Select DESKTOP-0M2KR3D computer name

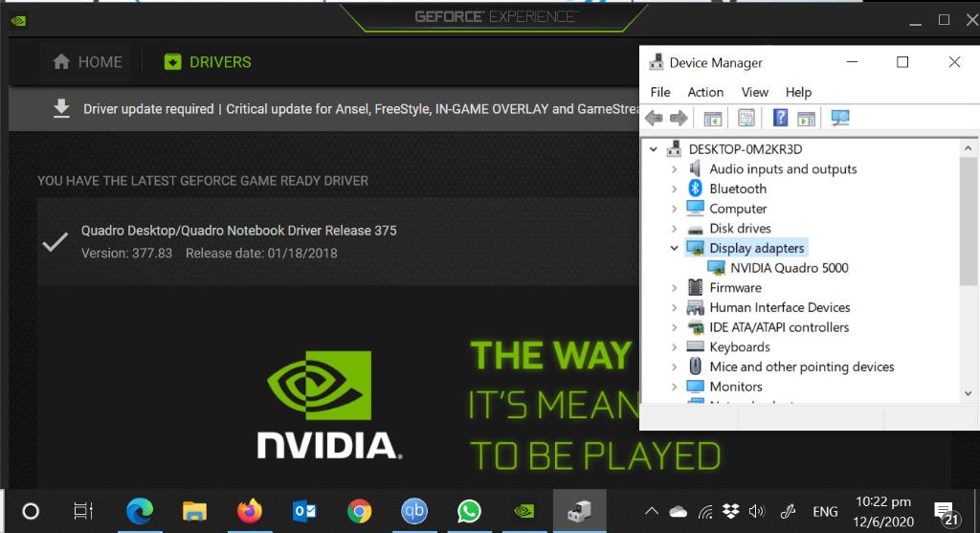click(x=745, y=149)
